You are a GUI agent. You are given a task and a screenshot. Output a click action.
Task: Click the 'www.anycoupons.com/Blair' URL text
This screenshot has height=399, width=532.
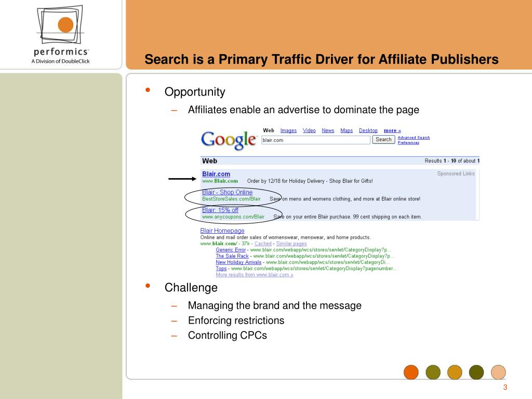(x=233, y=217)
